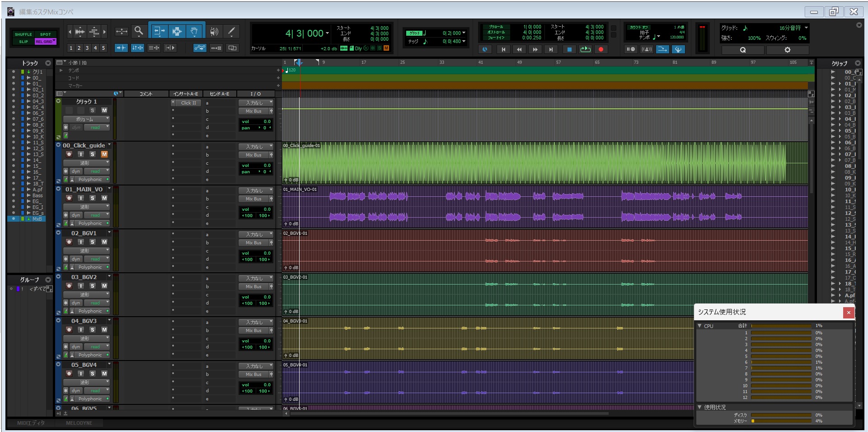
Task: Select the Pencil tool
Action: (x=231, y=31)
